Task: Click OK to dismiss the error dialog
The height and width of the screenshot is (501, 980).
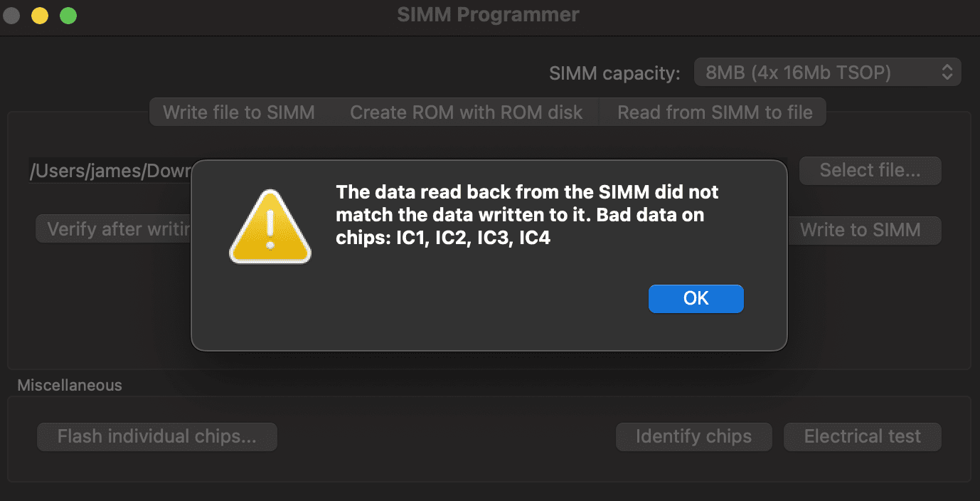Action: pos(696,298)
